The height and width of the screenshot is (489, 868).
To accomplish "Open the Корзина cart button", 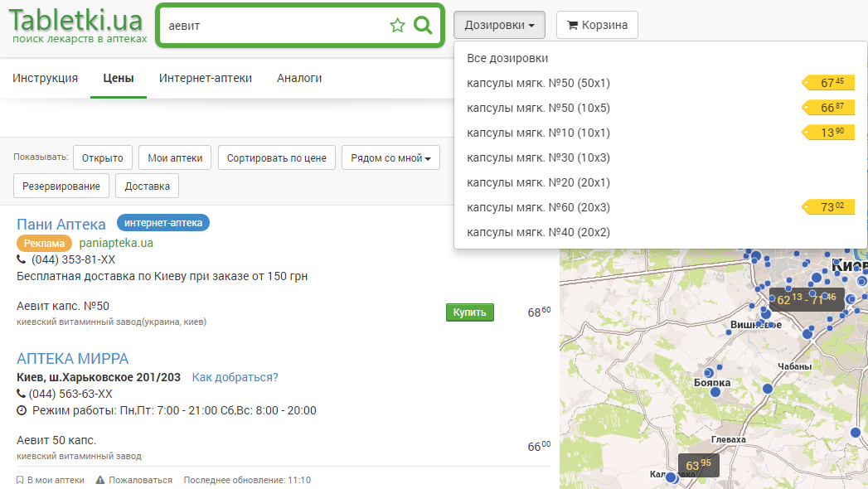I will (597, 25).
